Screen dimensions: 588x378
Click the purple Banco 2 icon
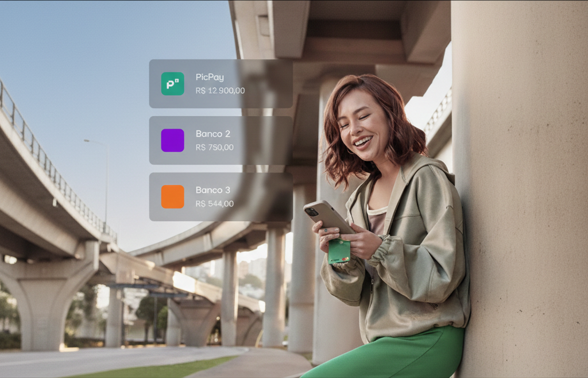[x=172, y=140]
